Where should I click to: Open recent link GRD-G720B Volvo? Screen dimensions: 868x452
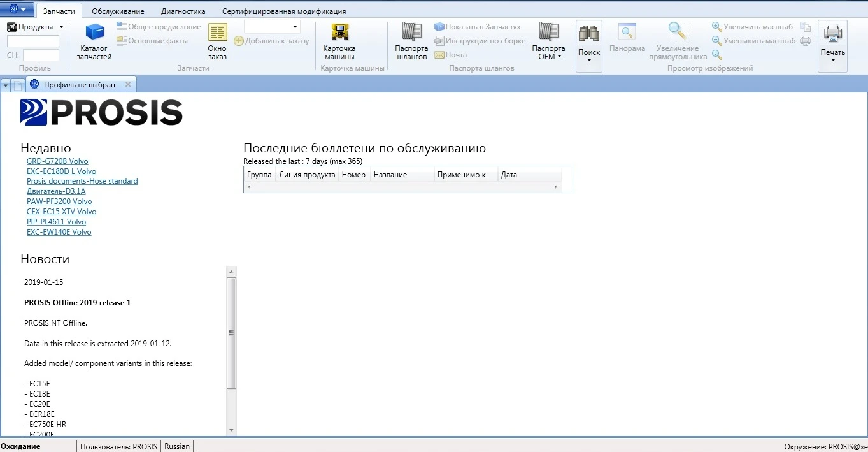[57, 161]
